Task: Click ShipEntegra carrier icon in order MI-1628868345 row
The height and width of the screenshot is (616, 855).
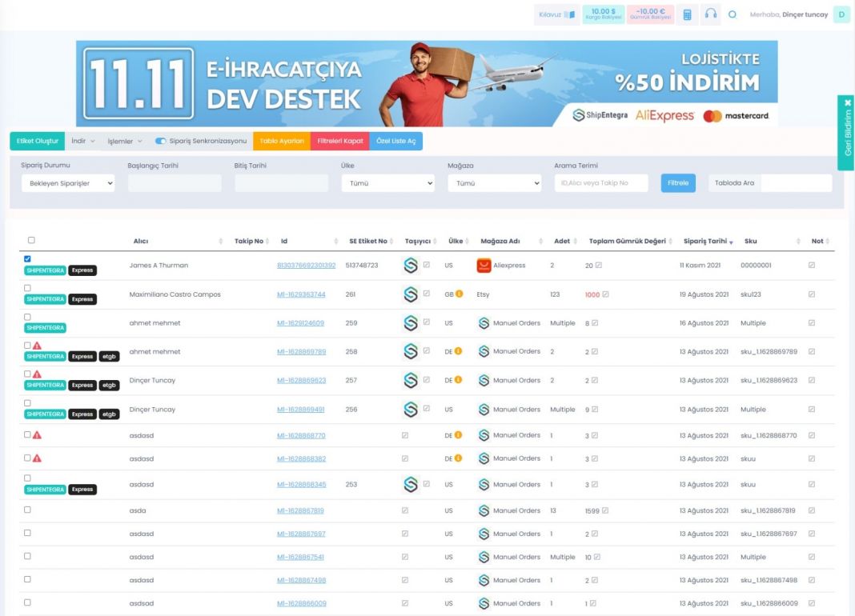Action: point(411,484)
